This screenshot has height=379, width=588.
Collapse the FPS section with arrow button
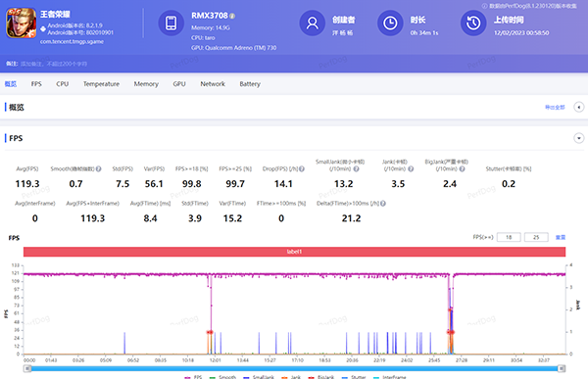(578, 138)
